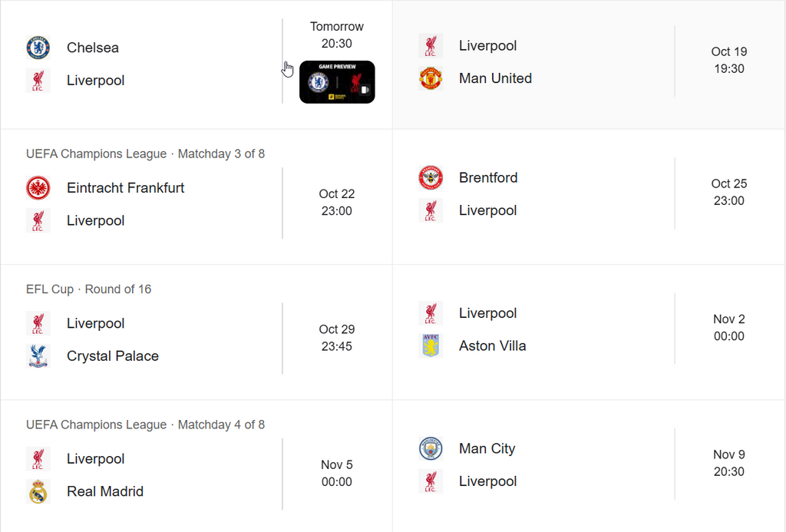Click the Crystal Palace crest icon
This screenshot has height=532, width=786.
click(38, 356)
